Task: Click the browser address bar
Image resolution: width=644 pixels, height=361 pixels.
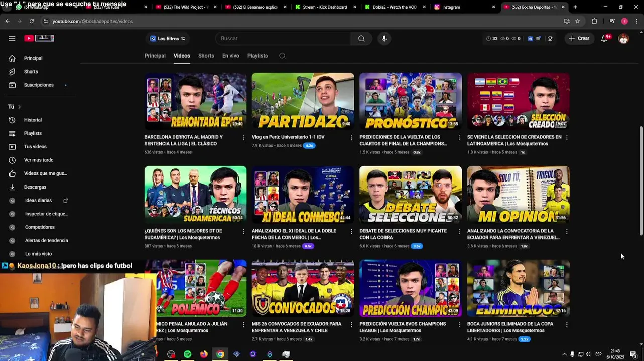Action: click(301, 21)
